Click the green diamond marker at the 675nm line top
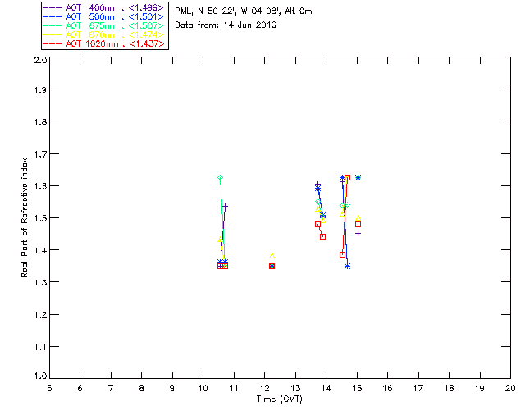Image resolution: width=525 pixels, height=420 pixels. pos(220,177)
